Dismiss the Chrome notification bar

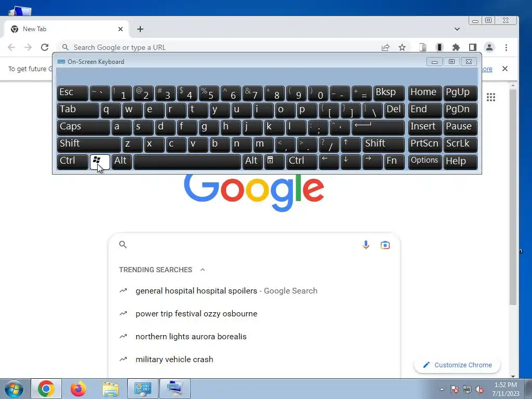[505, 69]
